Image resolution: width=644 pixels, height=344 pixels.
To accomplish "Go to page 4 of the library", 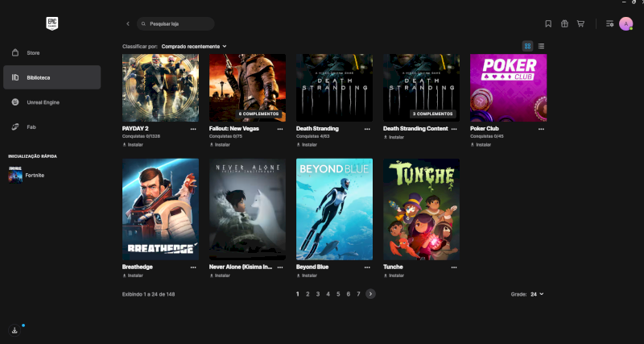I will point(328,294).
